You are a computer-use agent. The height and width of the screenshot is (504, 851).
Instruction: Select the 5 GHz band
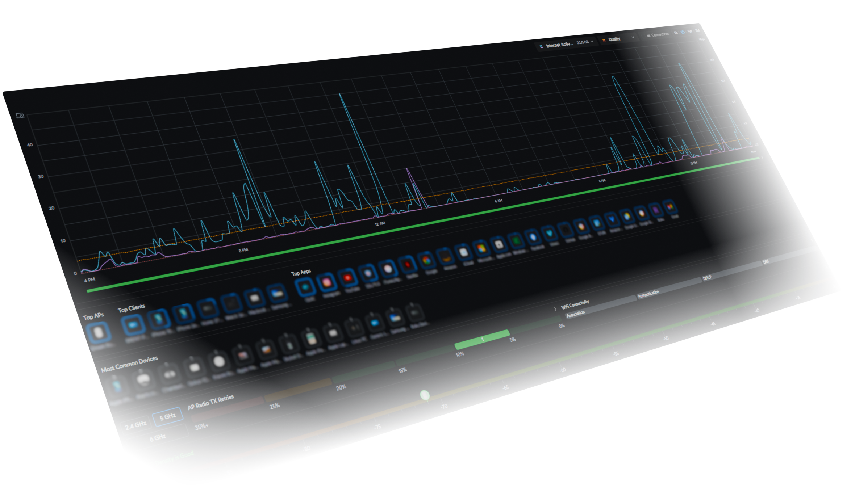coord(167,417)
